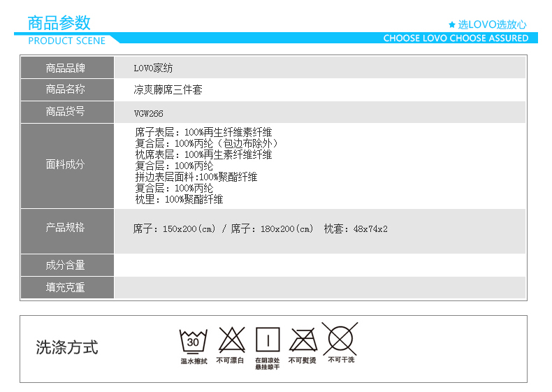The image size is (552, 392).
Task: Click the PRODUCT SCENE label
Action: (66, 41)
